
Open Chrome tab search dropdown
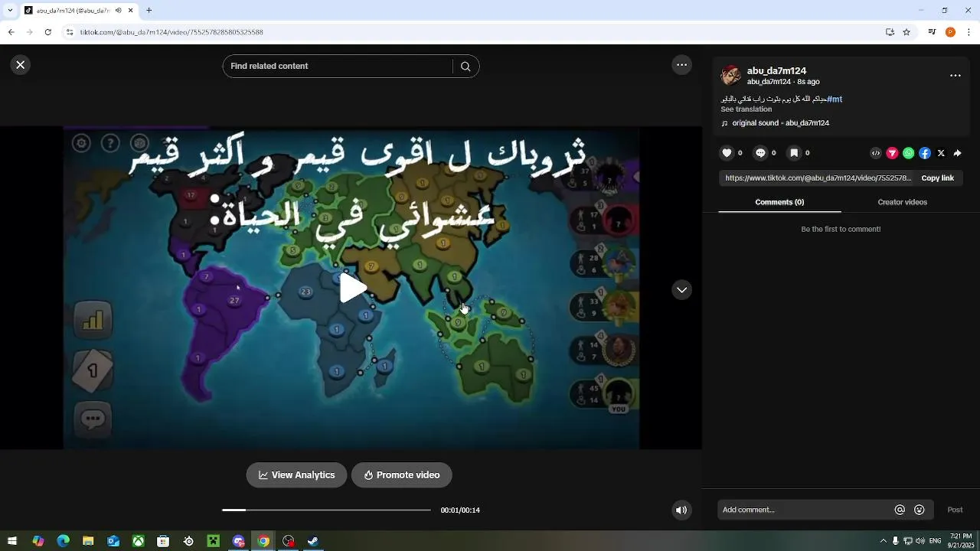(x=10, y=10)
